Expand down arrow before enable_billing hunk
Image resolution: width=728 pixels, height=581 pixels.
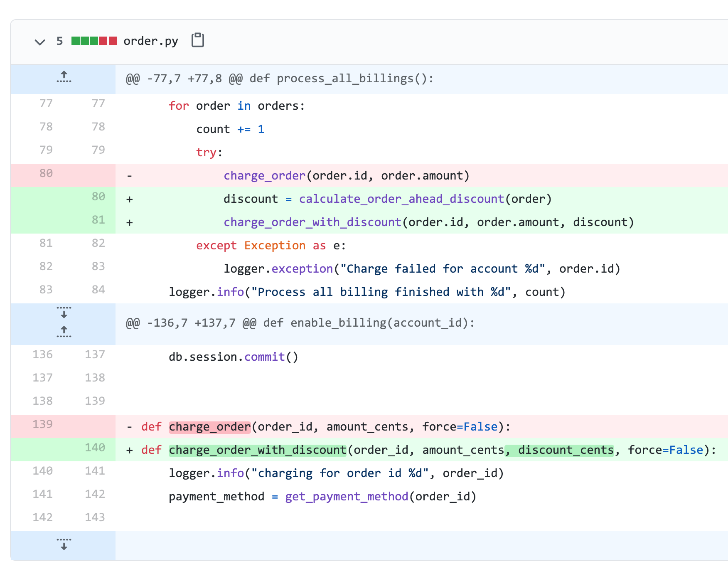pos(64,313)
